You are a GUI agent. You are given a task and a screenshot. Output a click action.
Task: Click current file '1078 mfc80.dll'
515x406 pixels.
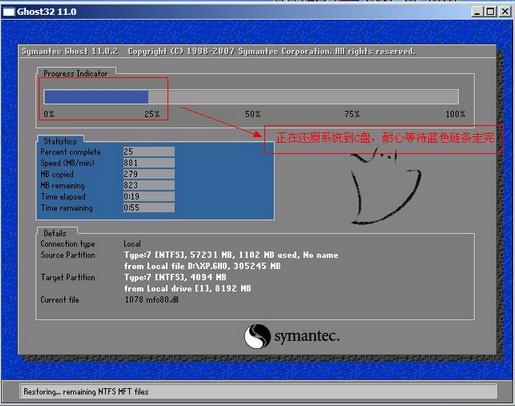[x=152, y=300]
